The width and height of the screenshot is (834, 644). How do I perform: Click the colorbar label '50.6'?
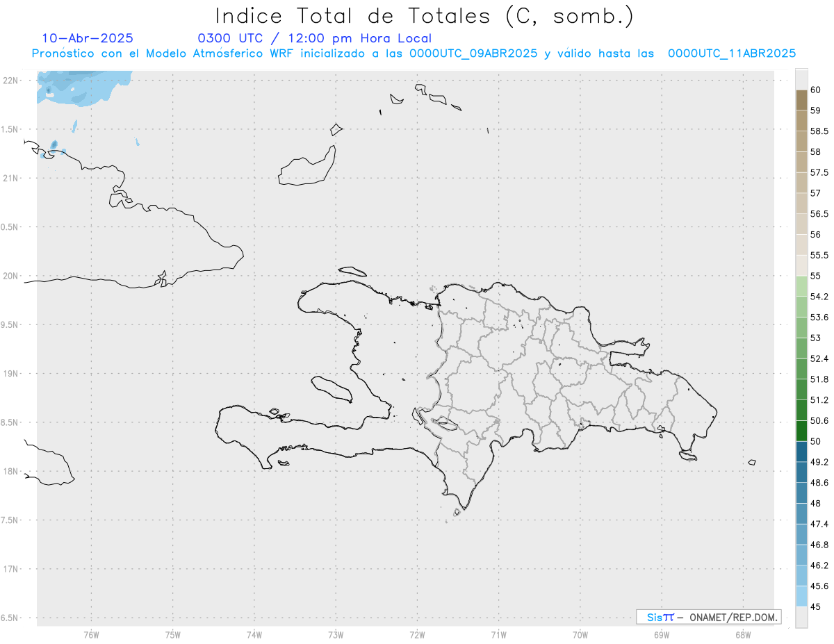819,420
